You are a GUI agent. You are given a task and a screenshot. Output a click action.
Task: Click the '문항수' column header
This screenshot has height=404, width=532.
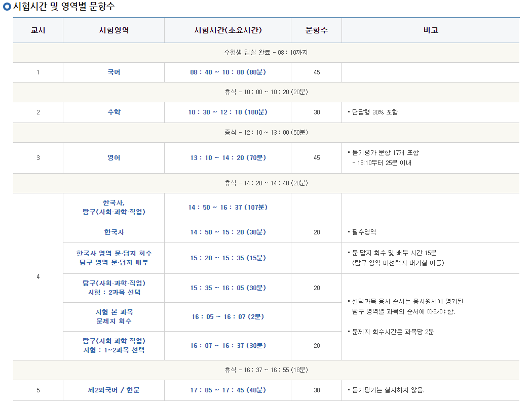click(316, 30)
